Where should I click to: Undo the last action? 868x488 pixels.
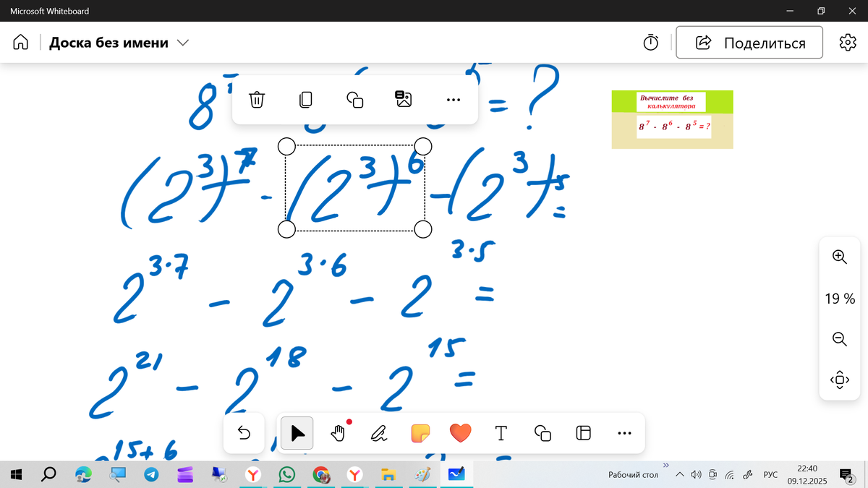[x=244, y=433]
